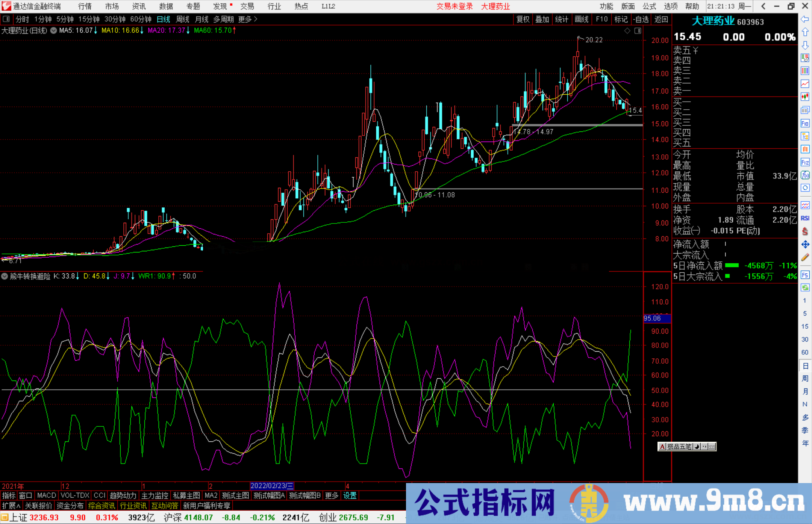Open the formula f(x) icon
The image size is (812, 524).
[805, 175]
